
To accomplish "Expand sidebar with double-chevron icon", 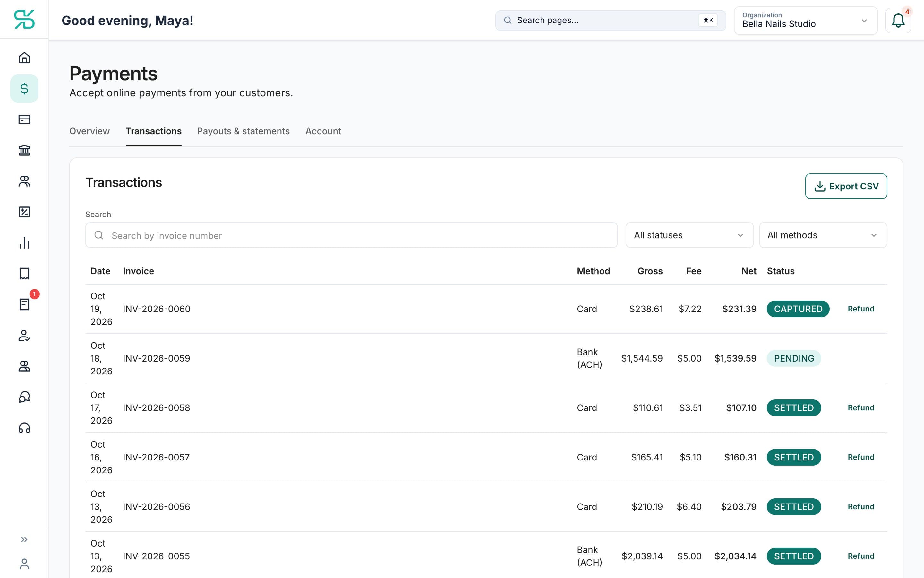I will 24,539.
